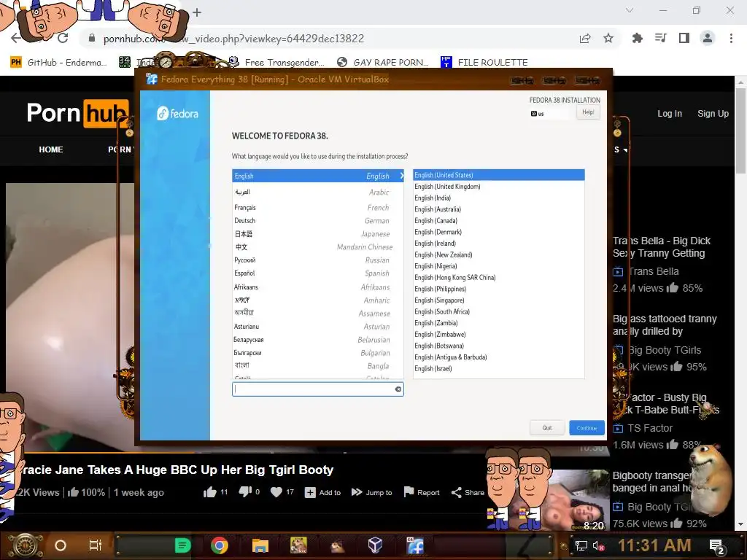The height and width of the screenshot is (560, 747).
Task: Choose English (Hong Kong SAR China) locale
Action: [499, 278]
